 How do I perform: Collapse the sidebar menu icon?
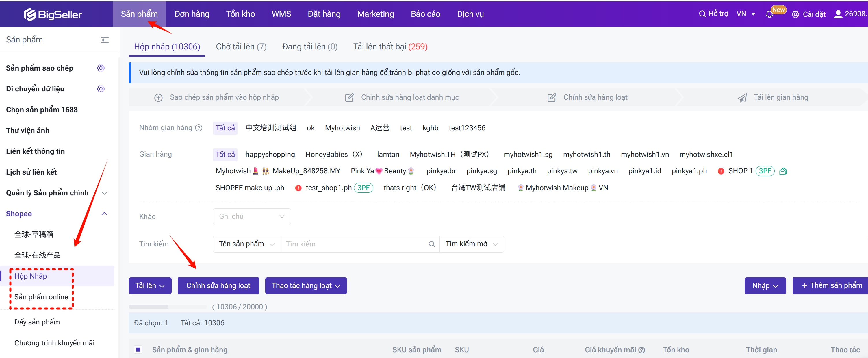(x=105, y=40)
